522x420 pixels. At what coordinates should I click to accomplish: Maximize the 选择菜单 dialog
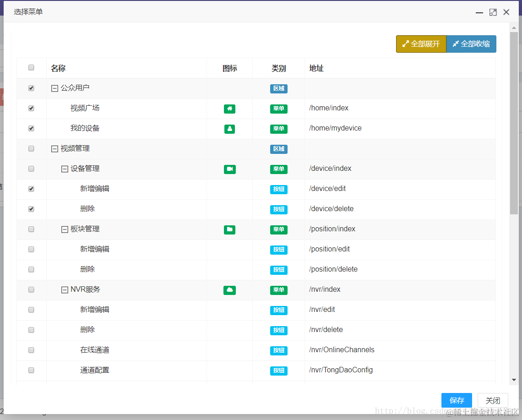point(493,12)
